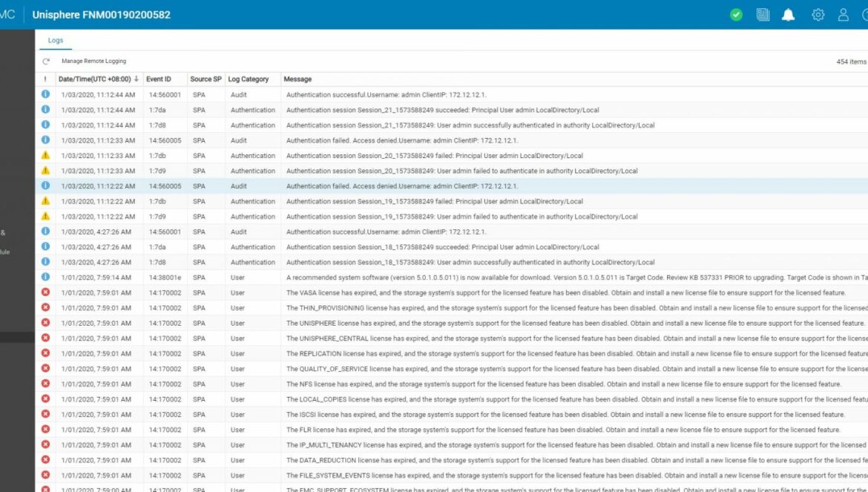This screenshot has width=868, height=492.
Task: Click info icon of Session_21 succeeded row
Action: [x=45, y=110]
